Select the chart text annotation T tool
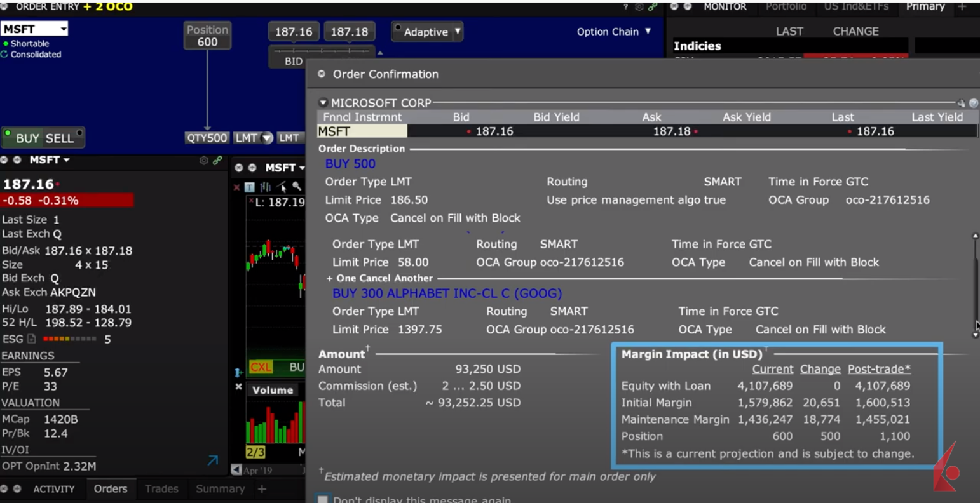This screenshot has height=503, width=980. point(250,187)
